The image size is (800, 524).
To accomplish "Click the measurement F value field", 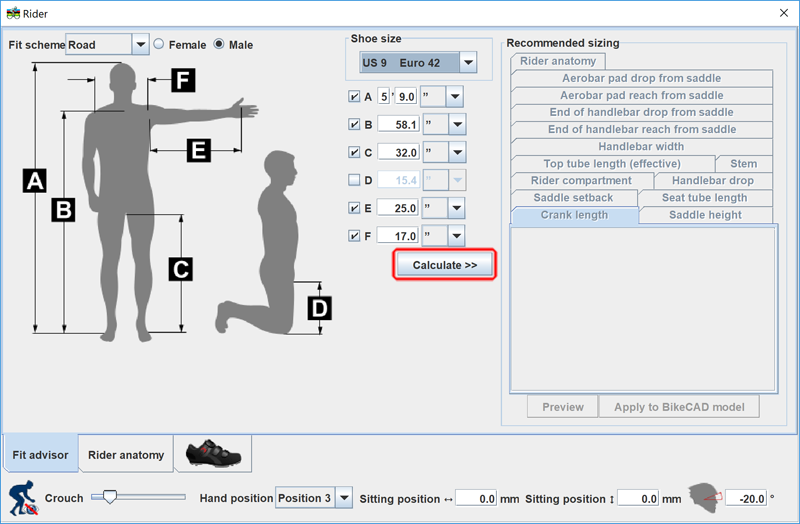I will [x=398, y=236].
